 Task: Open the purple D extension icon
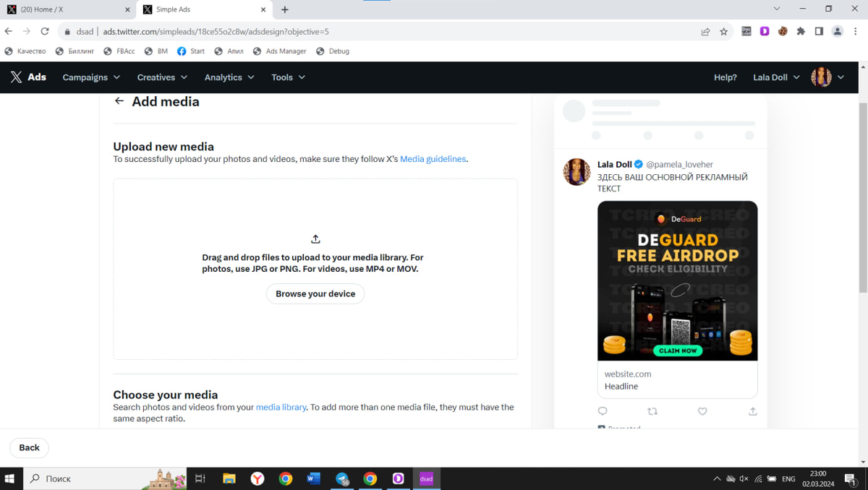point(765,31)
